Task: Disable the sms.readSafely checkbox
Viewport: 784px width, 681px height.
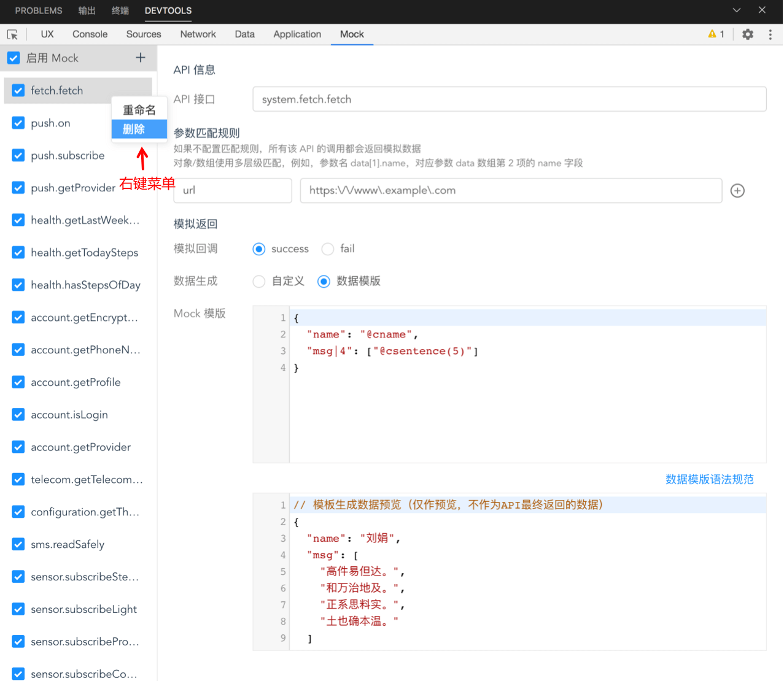Action: pyautogui.click(x=18, y=545)
